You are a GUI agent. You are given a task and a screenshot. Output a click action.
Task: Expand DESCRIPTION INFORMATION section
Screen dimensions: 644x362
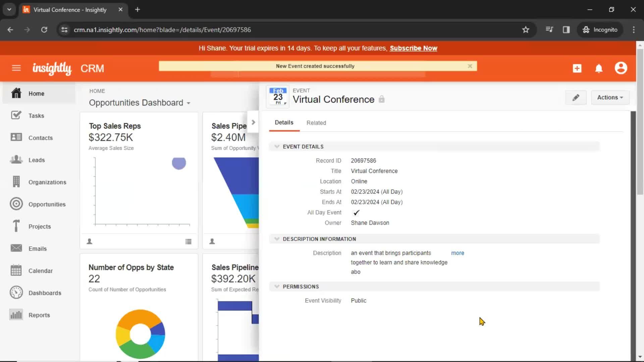pyautogui.click(x=276, y=239)
